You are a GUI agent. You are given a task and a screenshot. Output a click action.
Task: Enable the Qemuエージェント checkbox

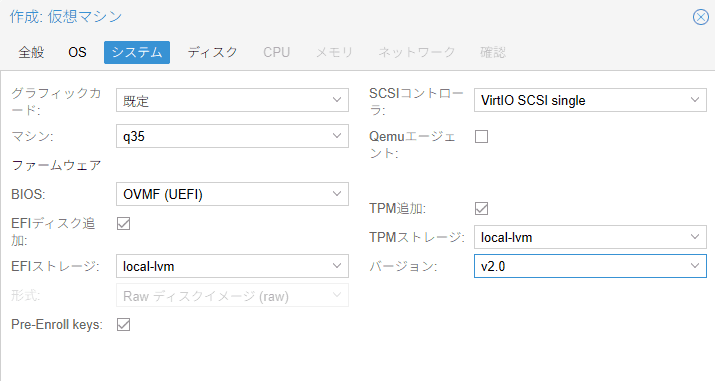(x=482, y=136)
